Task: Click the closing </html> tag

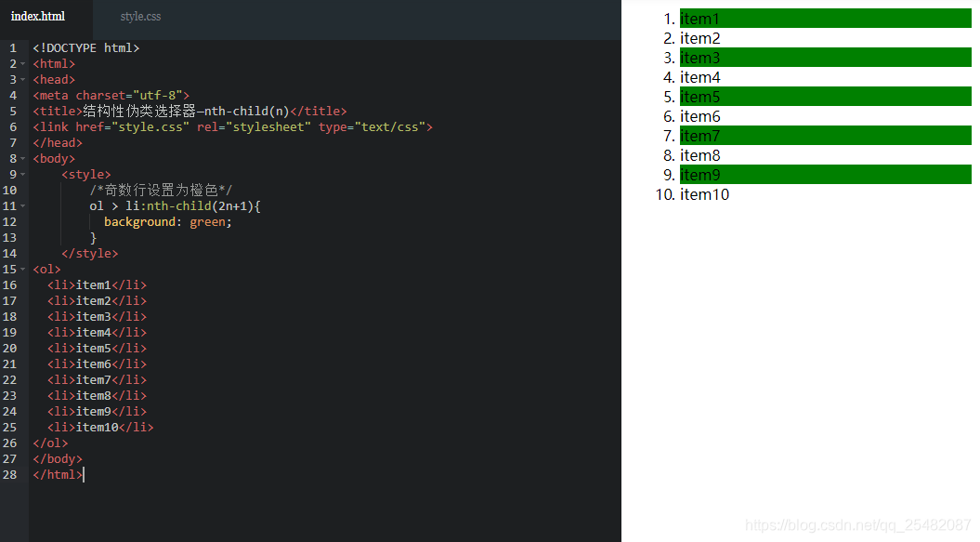Action: [x=58, y=474]
